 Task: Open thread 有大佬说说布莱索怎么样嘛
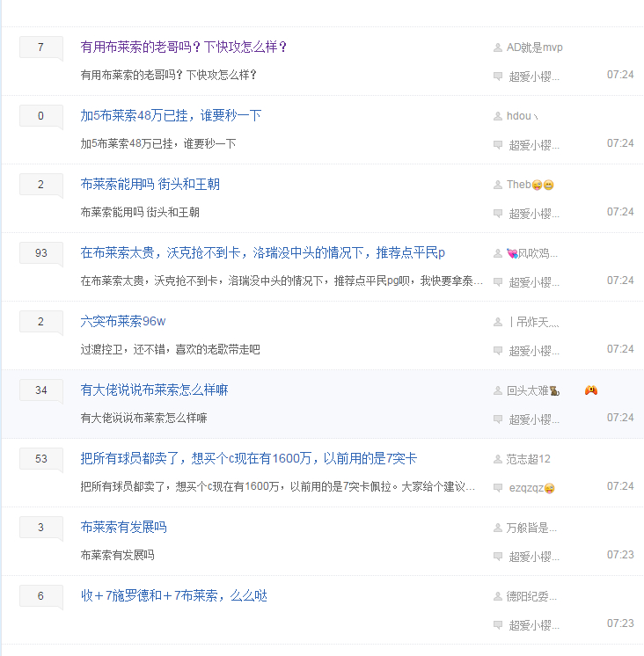(x=155, y=390)
